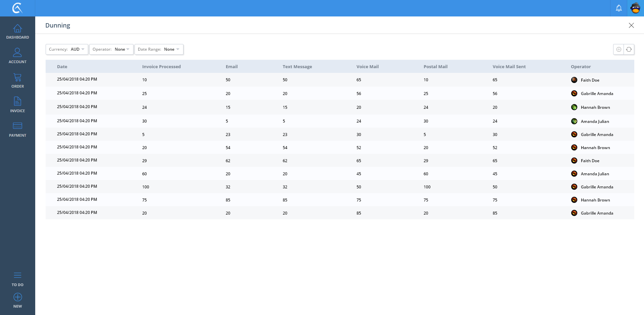Open the notifications bell
The width and height of the screenshot is (644, 315).
coord(619,8)
